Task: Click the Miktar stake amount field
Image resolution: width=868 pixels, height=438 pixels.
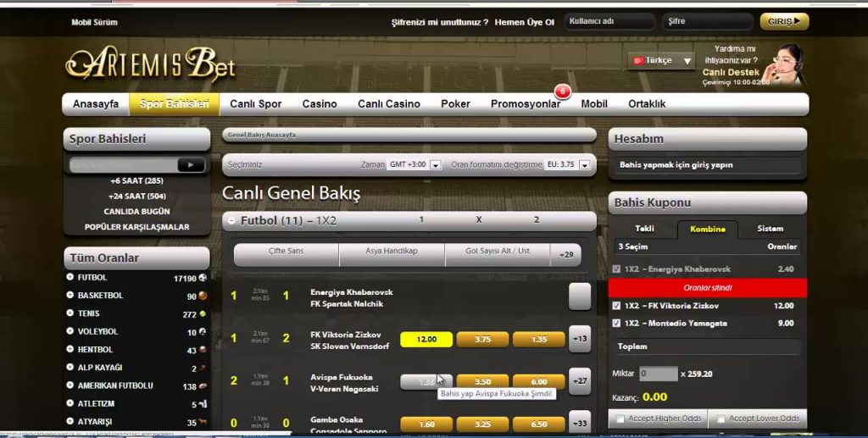Action: pyautogui.click(x=658, y=374)
